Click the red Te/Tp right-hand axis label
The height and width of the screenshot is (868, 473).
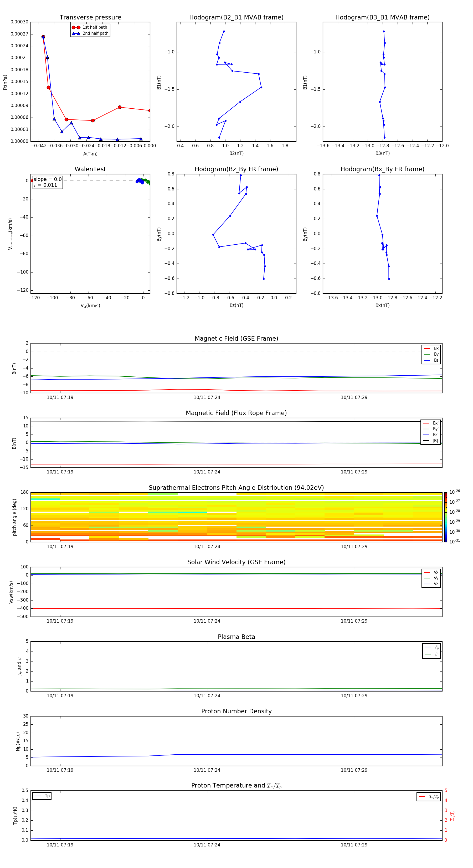pos(452,815)
